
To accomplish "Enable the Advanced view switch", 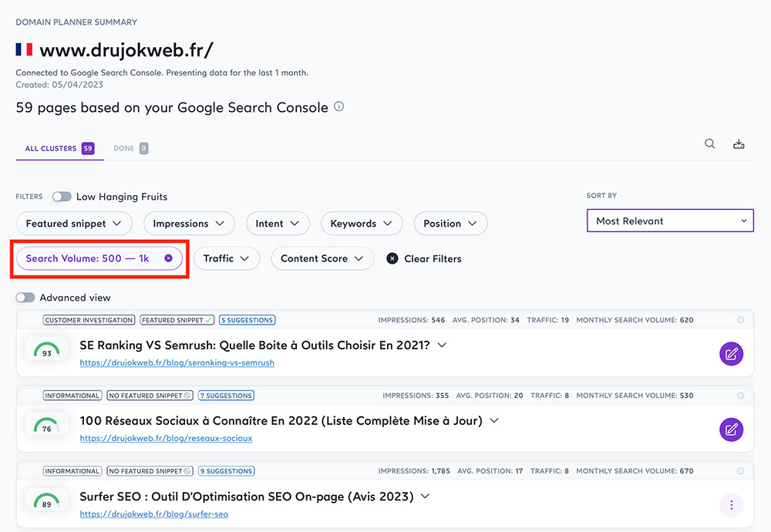I will (25, 298).
